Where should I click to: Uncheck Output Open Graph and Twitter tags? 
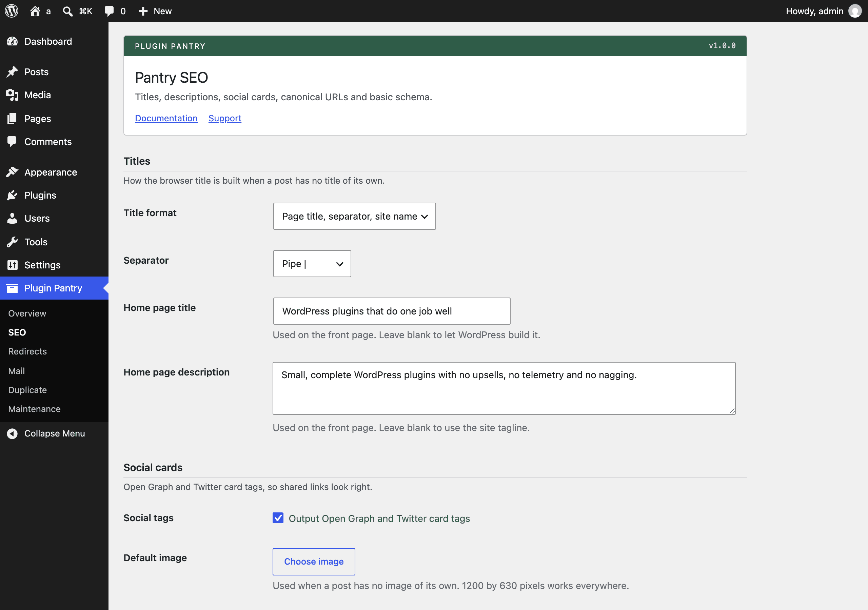[x=278, y=518]
